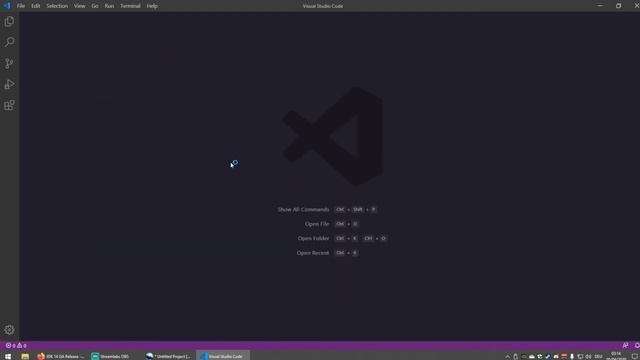Open the Edit menu
The height and width of the screenshot is (360, 640).
point(36,6)
